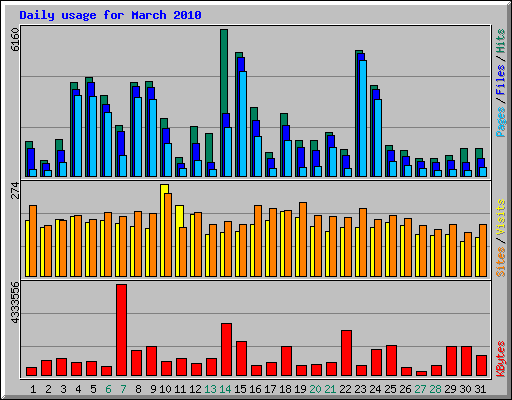Image resolution: width=512 pixels, height=400 pixels.
Task: Click day label 3 on the axis
Action: [63, 389]
